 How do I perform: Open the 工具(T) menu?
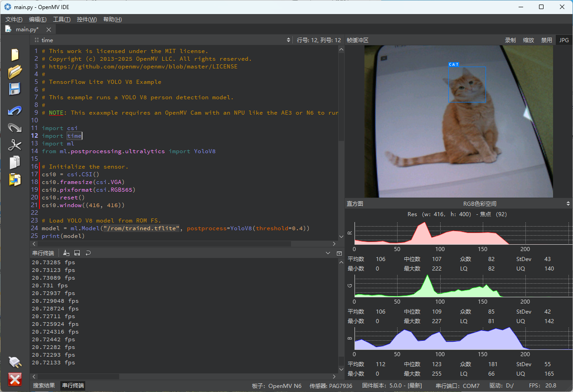click(x=62, y=19)
